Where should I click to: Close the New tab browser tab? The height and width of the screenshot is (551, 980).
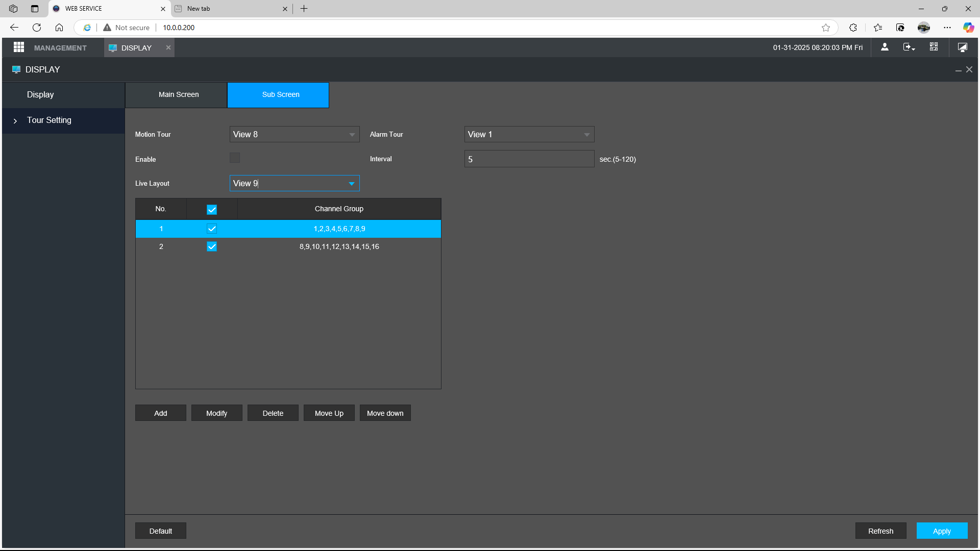(x=285, y=9)
